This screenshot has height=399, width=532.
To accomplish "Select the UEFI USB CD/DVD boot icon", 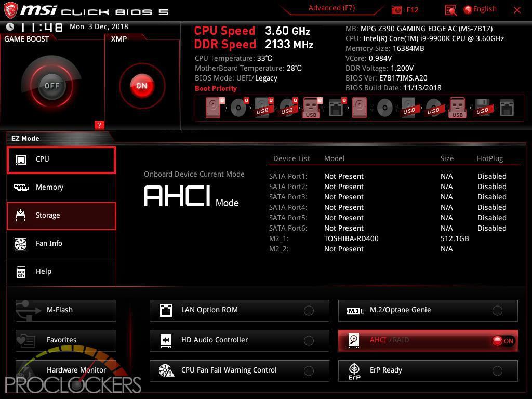I will 288,108.
